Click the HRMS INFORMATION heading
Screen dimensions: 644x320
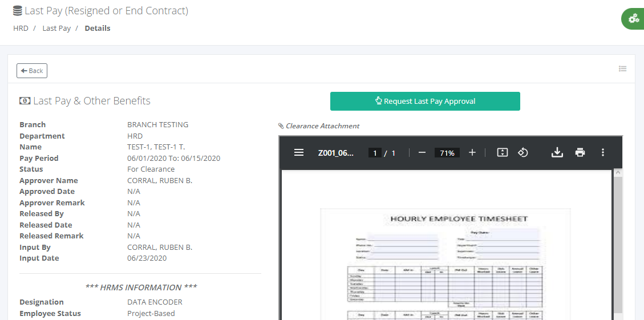click(141, 287)
